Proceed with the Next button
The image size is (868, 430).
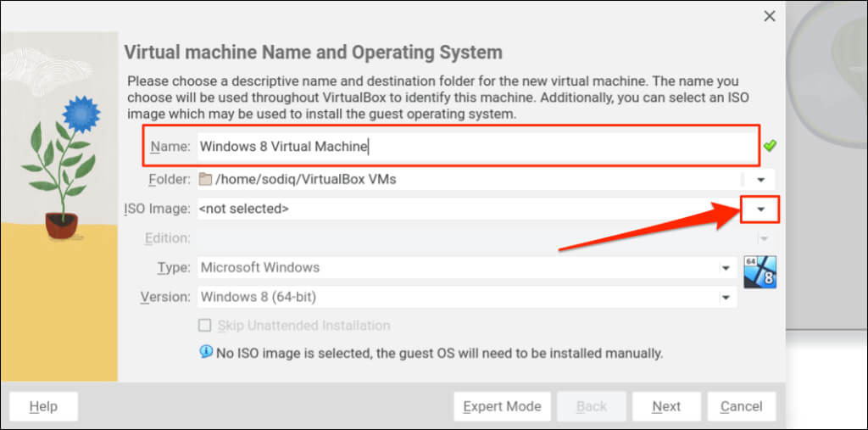pyautogui.click(x=666, y=406)
